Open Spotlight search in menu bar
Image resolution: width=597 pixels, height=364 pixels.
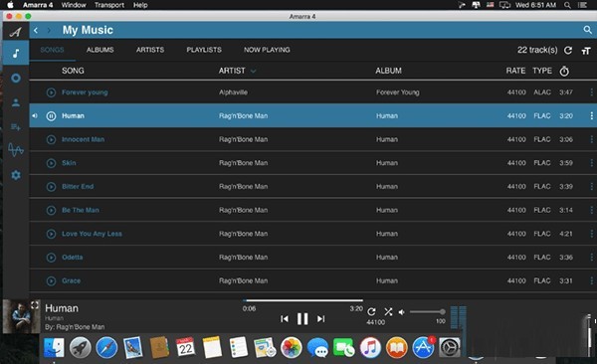tap(567, 5)
